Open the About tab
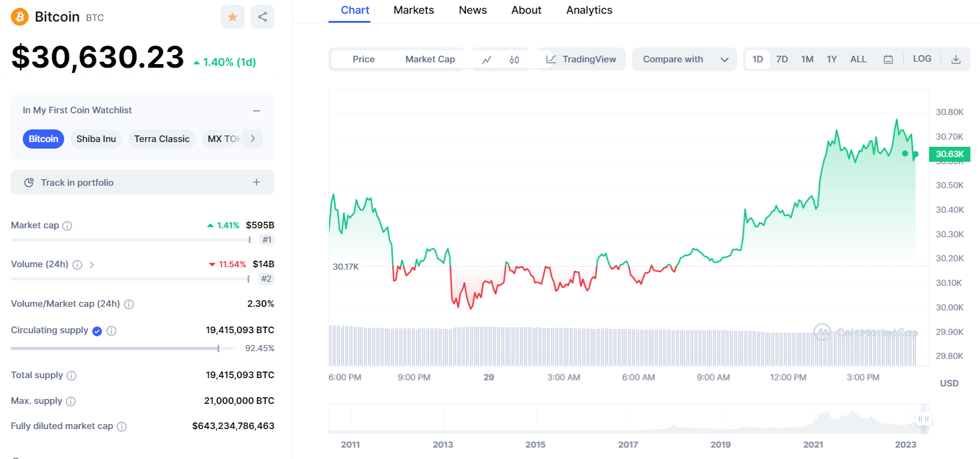 click(526, 10)
